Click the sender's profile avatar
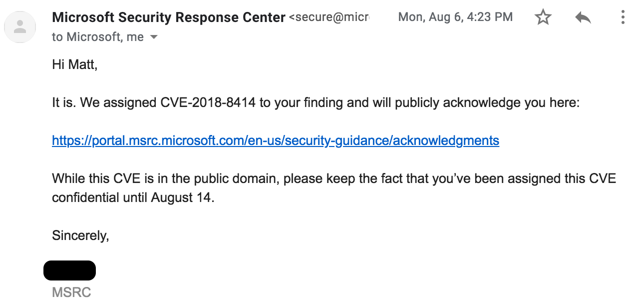Screen dimensions: 644x303 click(20, 27)
